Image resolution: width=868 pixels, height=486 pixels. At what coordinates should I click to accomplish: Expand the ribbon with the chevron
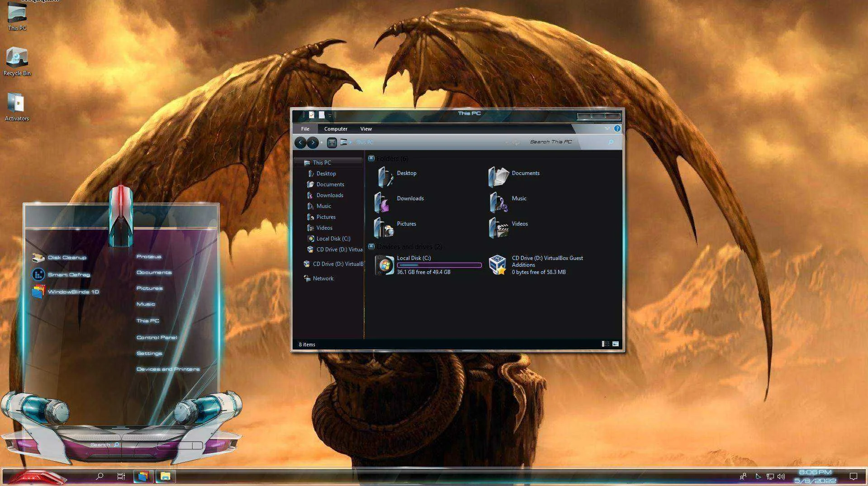coord(607,128)
